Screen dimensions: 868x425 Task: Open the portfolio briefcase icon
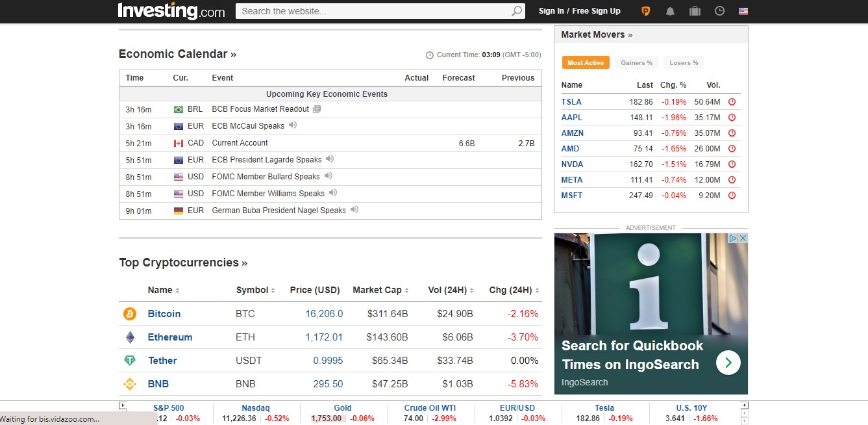point(695,11)
